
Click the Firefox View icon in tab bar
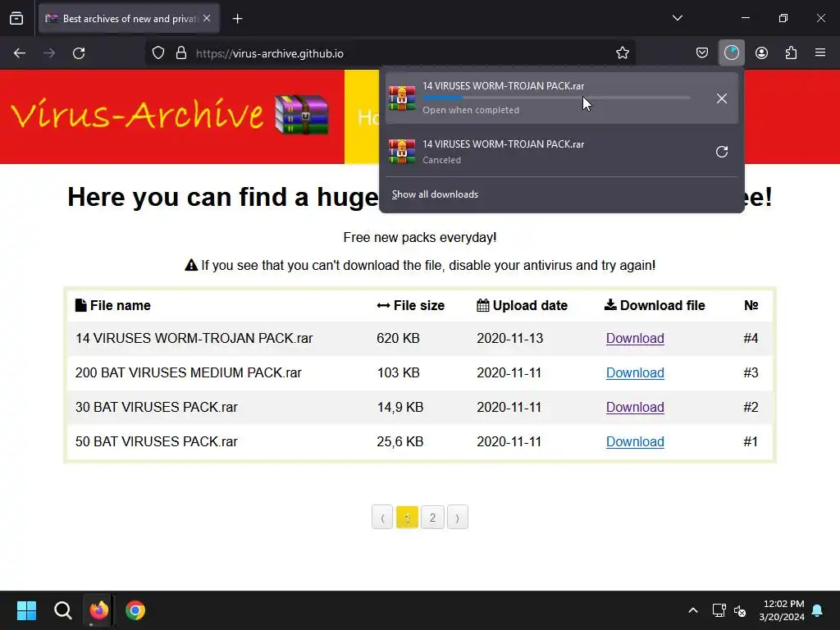pos(16,18)
